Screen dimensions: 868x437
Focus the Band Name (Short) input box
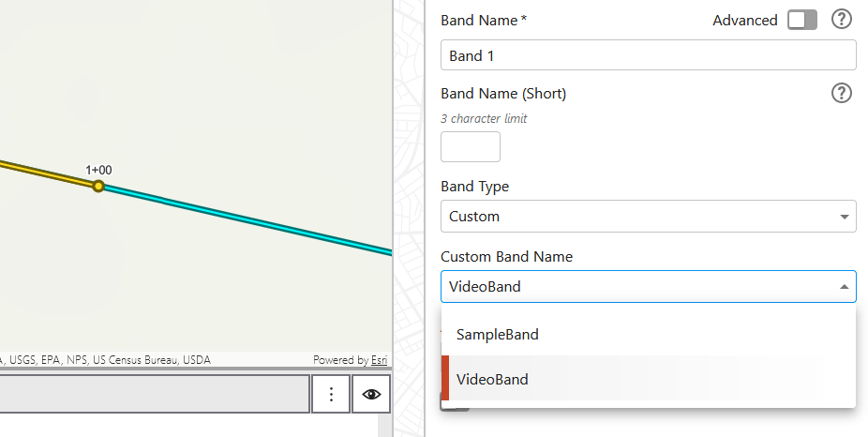pos(470,147)
